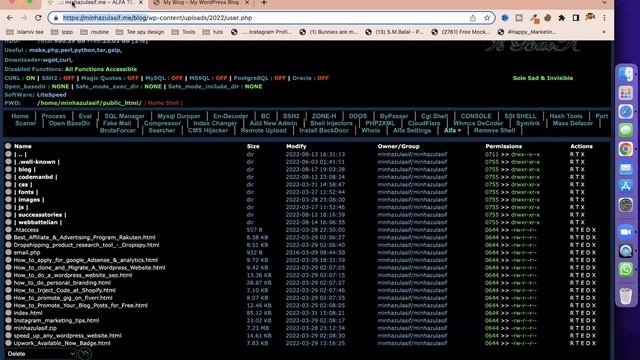Select checkbox for minhazulasif.zip

(x=8, y=328)
